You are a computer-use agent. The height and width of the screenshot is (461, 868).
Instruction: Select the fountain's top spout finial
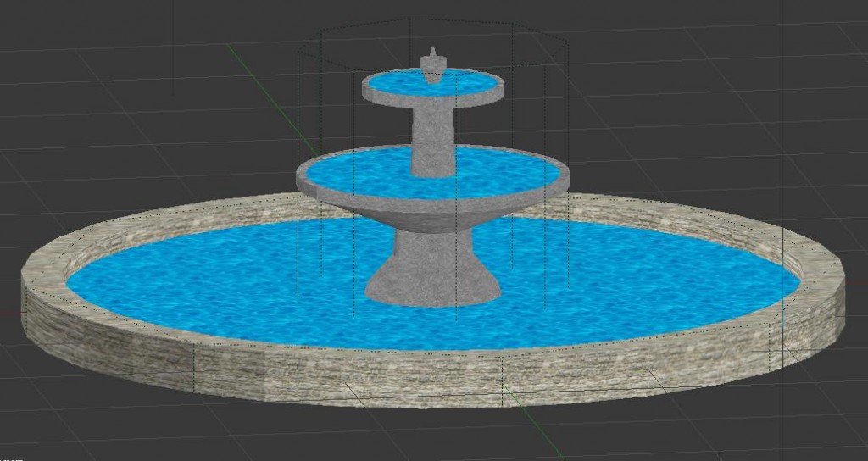pos(433,65)
